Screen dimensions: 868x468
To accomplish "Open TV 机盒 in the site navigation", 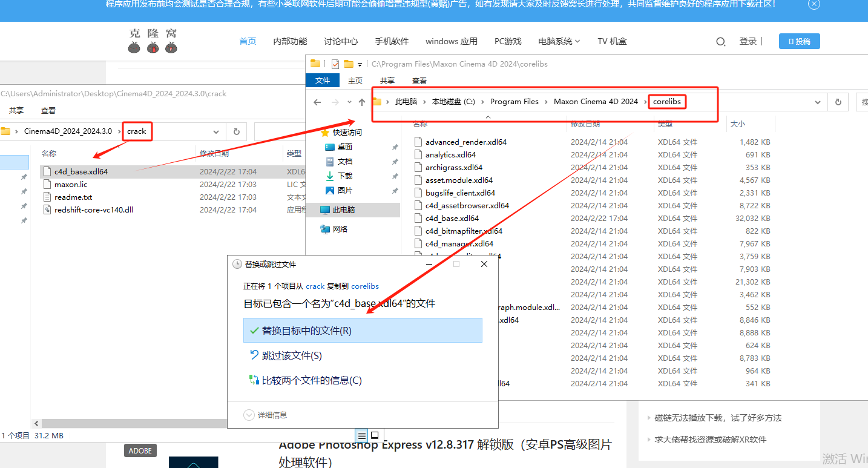I will click(612, 41).
